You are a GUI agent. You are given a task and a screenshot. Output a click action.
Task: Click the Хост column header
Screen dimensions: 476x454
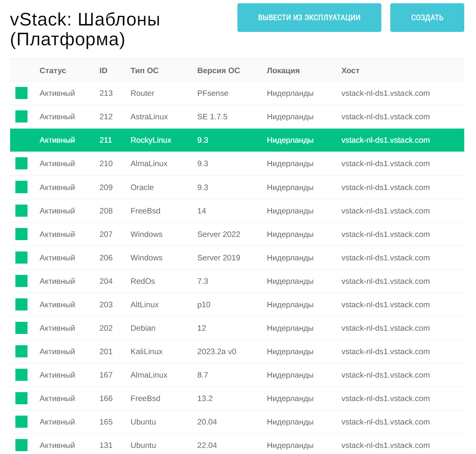tap(350, 70)
